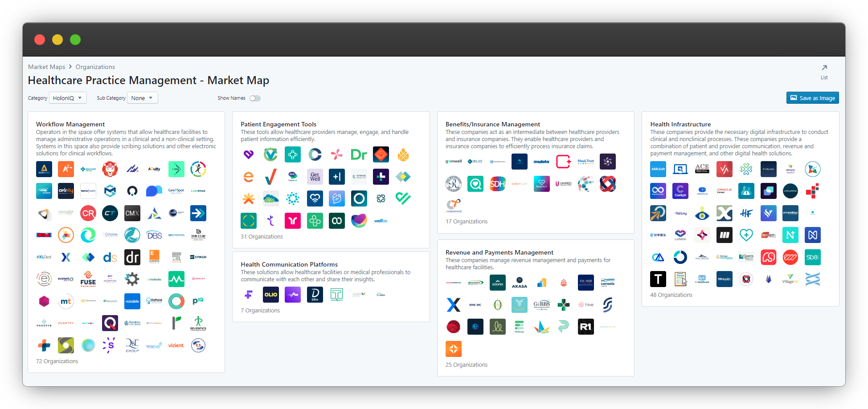Click the evolent logo
The width and height of the screenshot is (868, 409).
[x=66, y=279]
